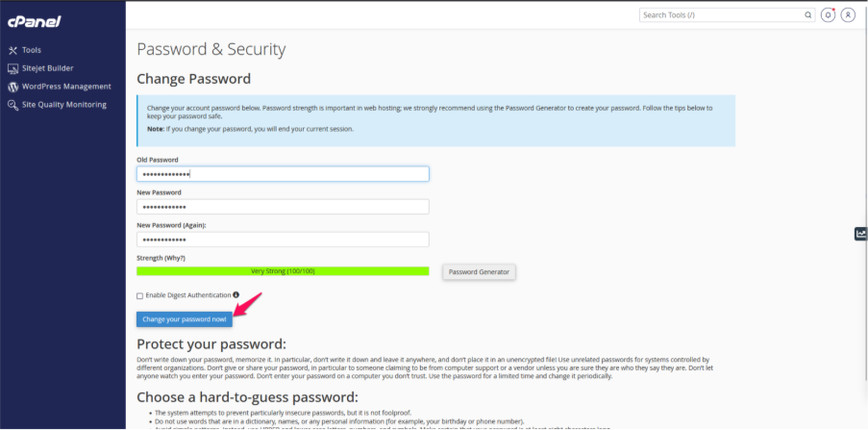Open Sitejet Builder from the sidebar
The image size is (868, 430).
48,68
